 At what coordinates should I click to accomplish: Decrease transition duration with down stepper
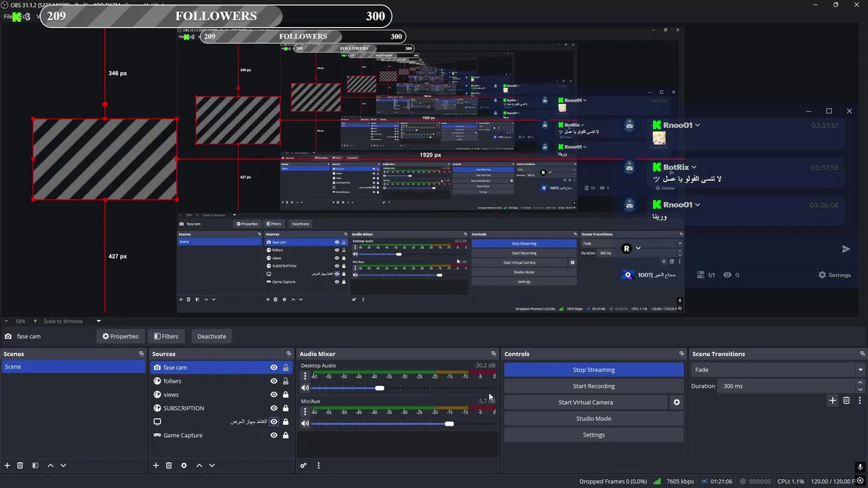861,390
